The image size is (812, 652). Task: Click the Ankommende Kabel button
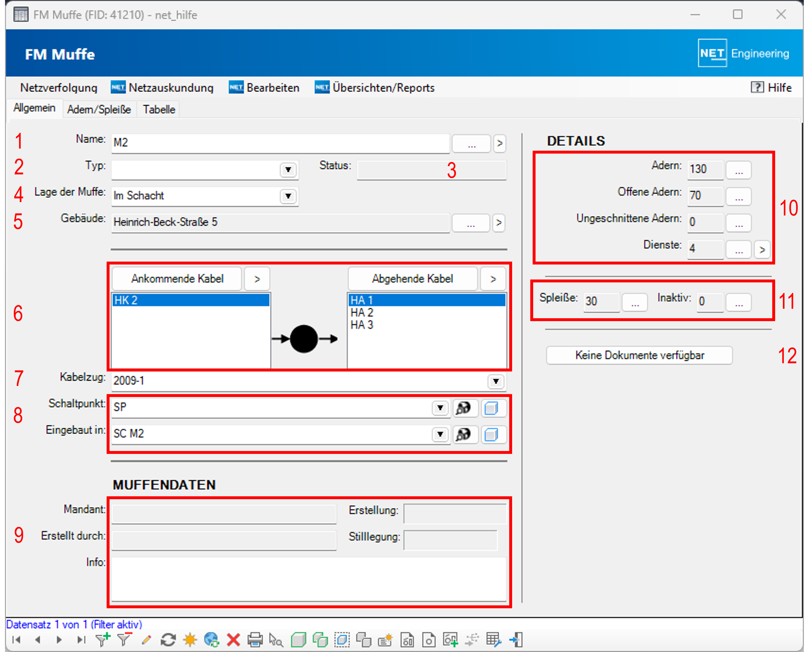tap(177, 279)
